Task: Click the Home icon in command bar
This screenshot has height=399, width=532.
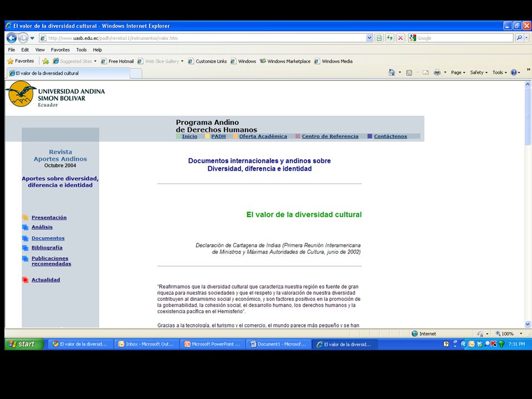Action: [x=392, y=72]
